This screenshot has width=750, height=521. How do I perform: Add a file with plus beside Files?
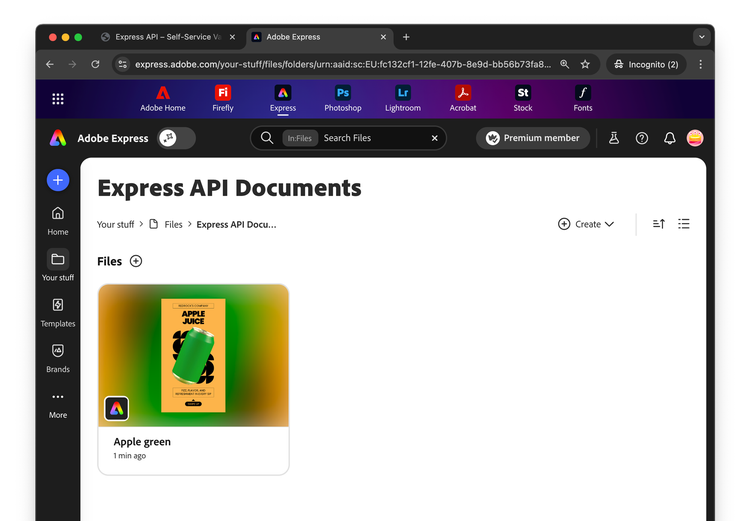point(136,261)
